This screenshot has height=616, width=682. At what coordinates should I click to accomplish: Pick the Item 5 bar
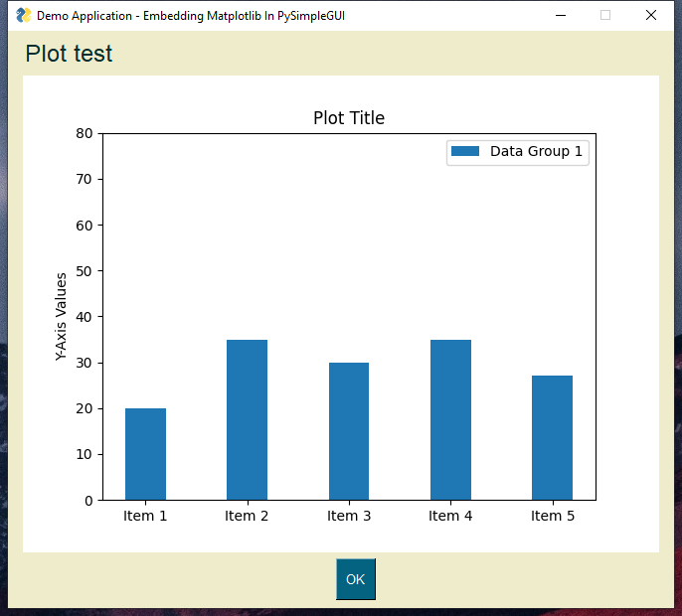(x=552, y=438)
